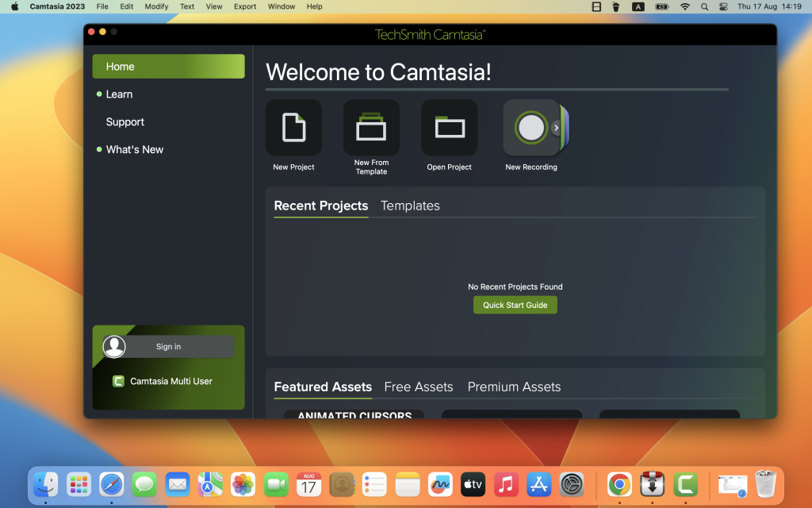Open App Store from the Dock
This screenshot has height=508, width=812.
click(539, 485)
